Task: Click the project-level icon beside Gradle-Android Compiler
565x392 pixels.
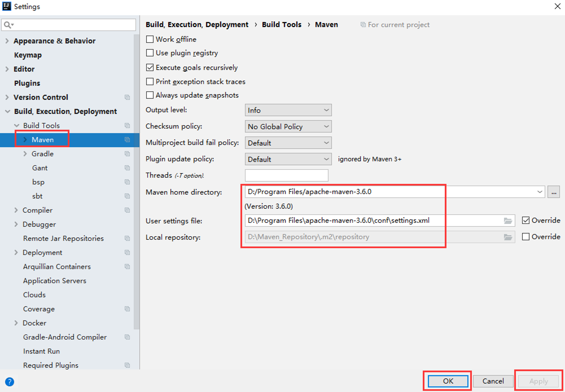Action: pos(127,337)
